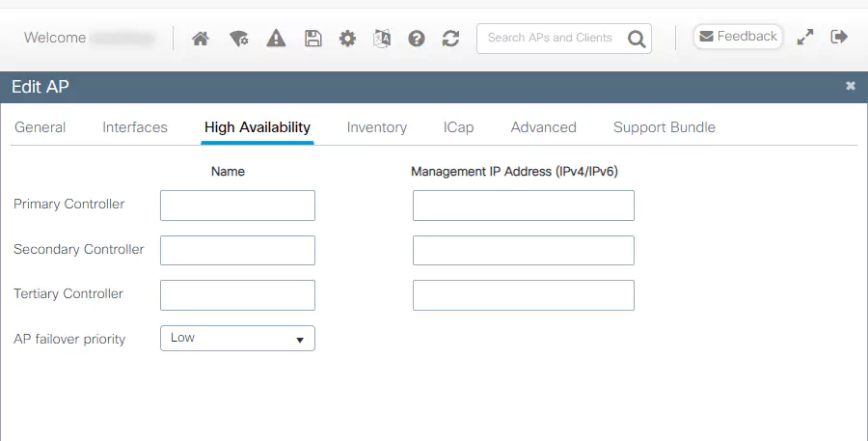
Task: Click the language translation icon
Action: click(x=382, y=39)
